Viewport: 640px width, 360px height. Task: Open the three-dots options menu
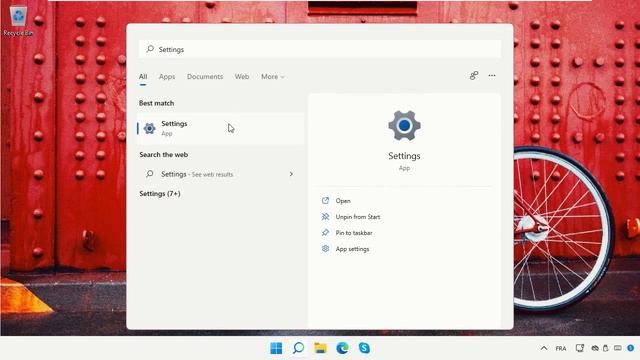pos(492,76)
